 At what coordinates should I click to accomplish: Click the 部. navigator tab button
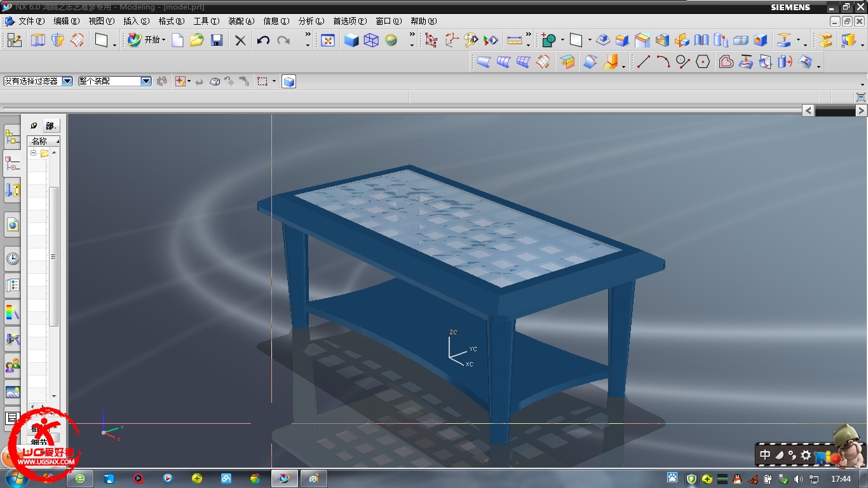[51, 126]
